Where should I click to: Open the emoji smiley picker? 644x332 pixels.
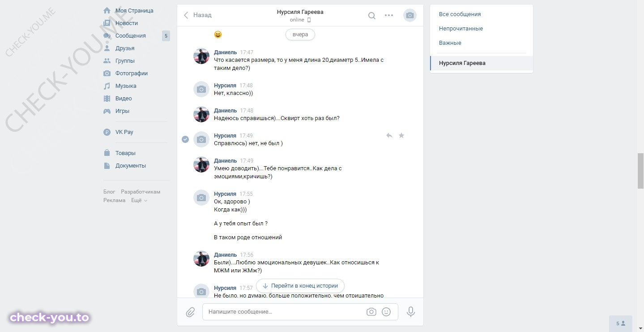pos(386,312)
